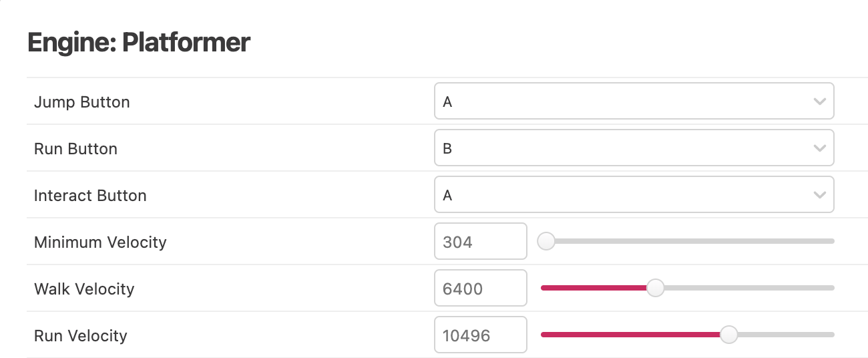Screen dimensions: 868x358
Task: Click the Engine: Platformer heading
Action: pyautogui.click(x=138, y=43)
